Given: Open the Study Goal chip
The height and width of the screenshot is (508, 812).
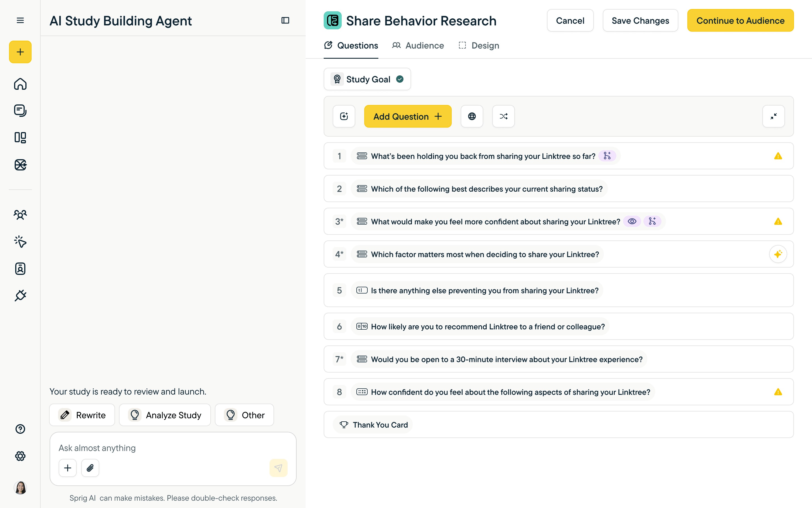Looking at the screenshot, I should pos(367,79).
